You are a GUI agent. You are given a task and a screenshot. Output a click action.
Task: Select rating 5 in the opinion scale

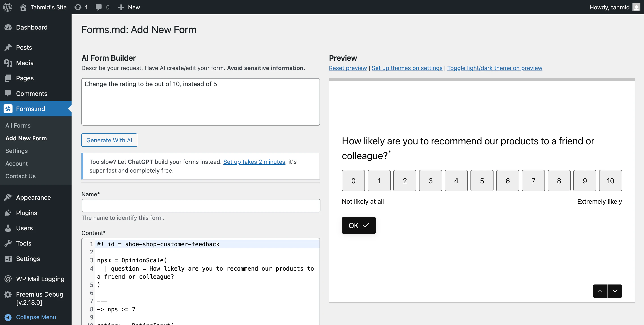[482, 181]
